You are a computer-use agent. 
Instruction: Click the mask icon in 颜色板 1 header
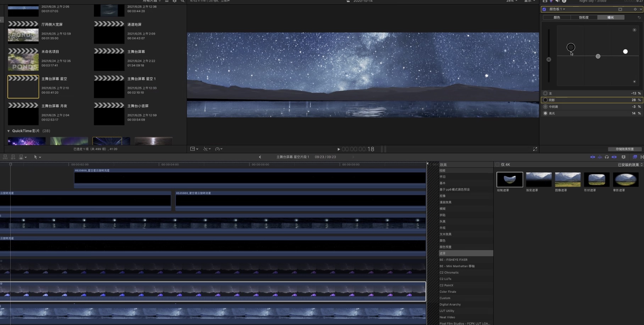click(620, 9)
